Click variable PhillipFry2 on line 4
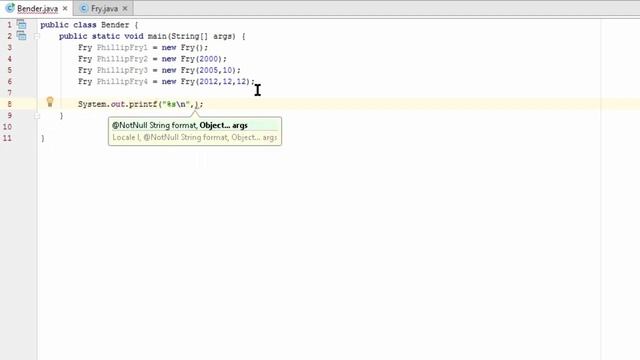This screenshot has width=640, height=360. coord(122,59)
